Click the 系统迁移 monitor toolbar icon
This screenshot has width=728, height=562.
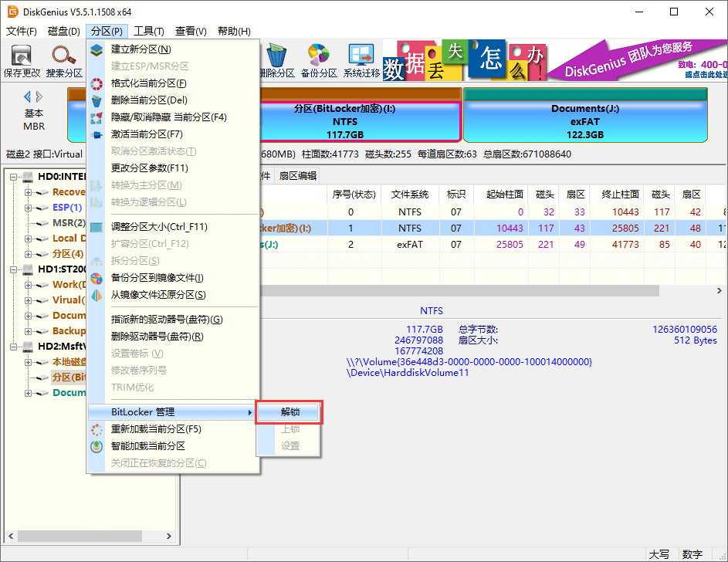point(360,56)
